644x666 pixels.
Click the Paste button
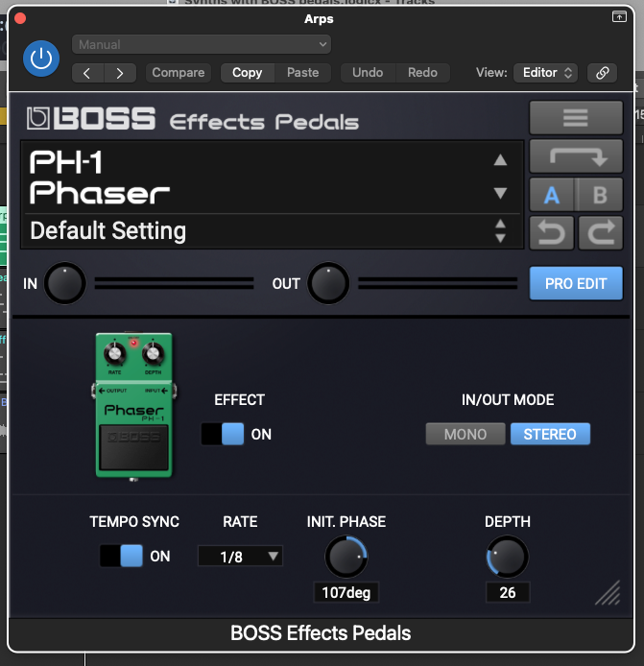point(303,73)
